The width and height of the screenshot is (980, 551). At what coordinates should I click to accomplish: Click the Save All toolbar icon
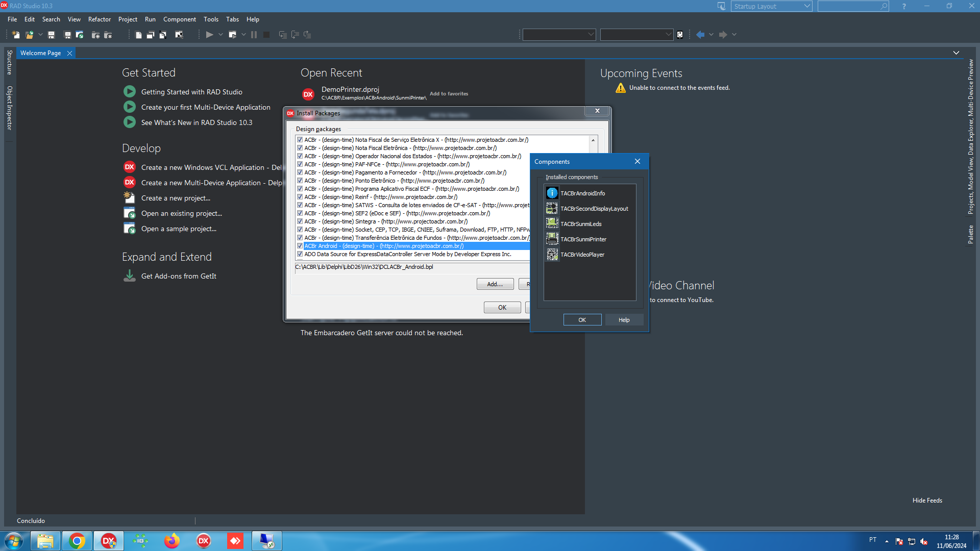click(67, 35)
